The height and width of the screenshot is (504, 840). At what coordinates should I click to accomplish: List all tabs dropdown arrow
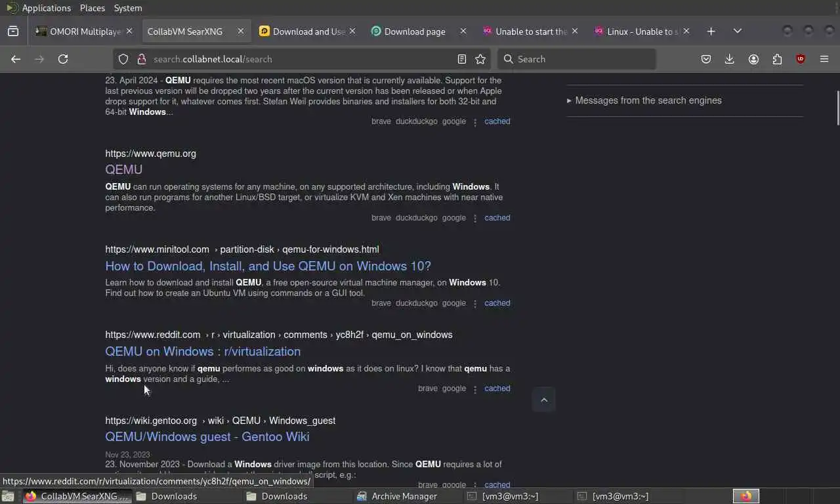[x=738, y=31]
